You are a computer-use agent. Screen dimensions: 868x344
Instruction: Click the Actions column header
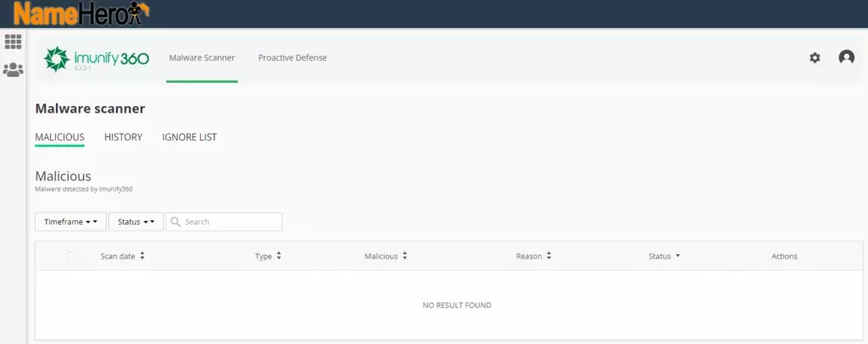[x=784, y=256]
